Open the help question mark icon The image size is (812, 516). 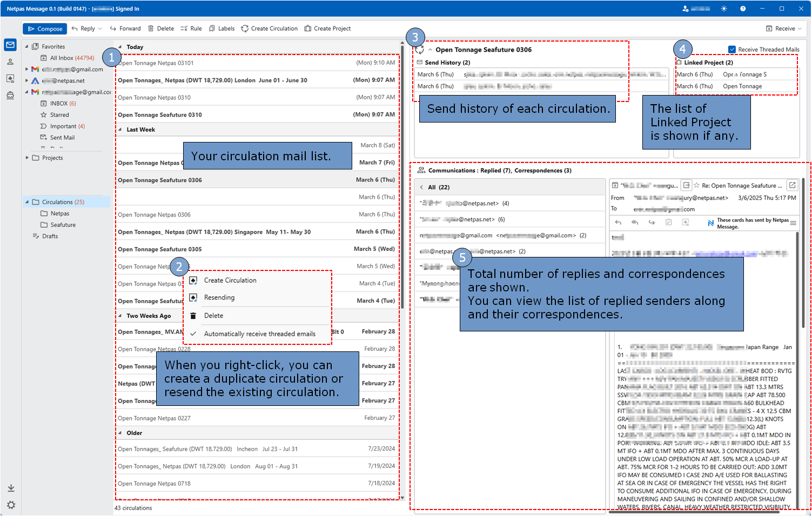tap(743, 9)
